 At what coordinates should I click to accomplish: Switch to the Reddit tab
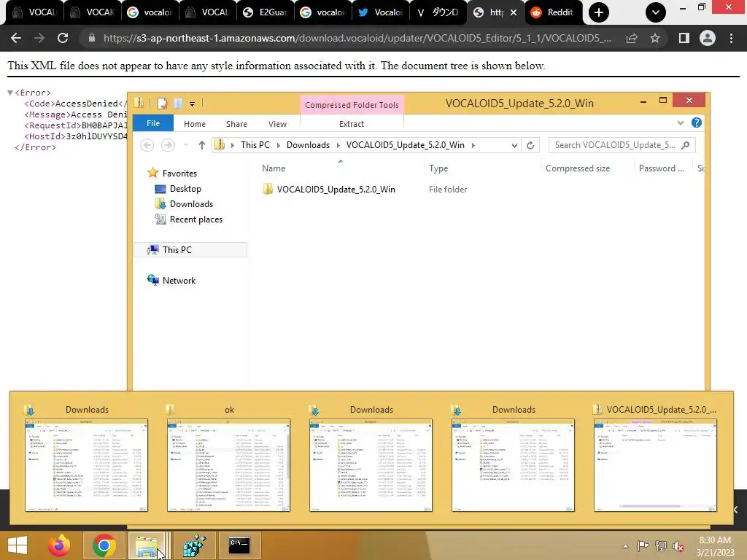click(554, 12)
